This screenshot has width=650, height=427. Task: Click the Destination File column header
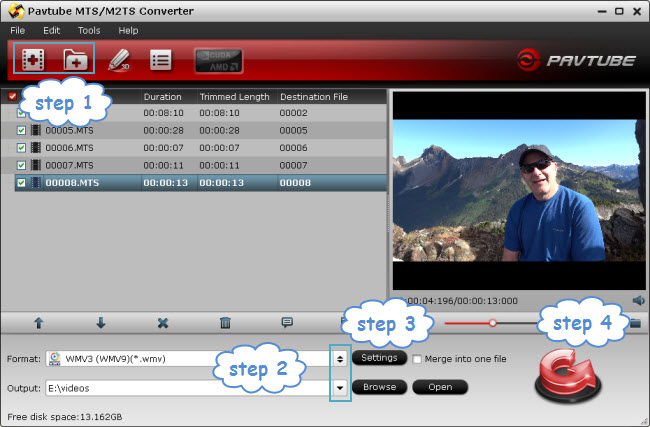pos(314,97)
